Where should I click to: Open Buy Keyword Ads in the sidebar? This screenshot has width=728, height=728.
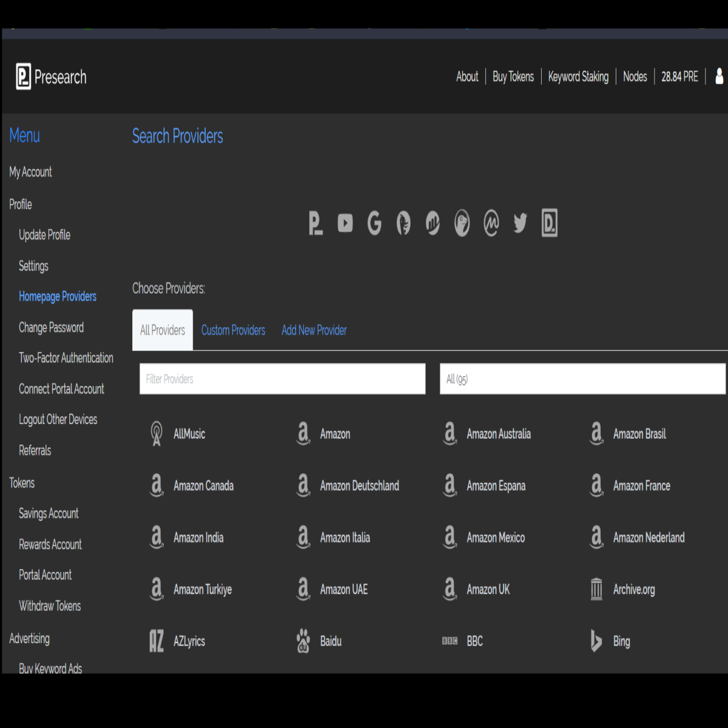click(x=50, y=668)
